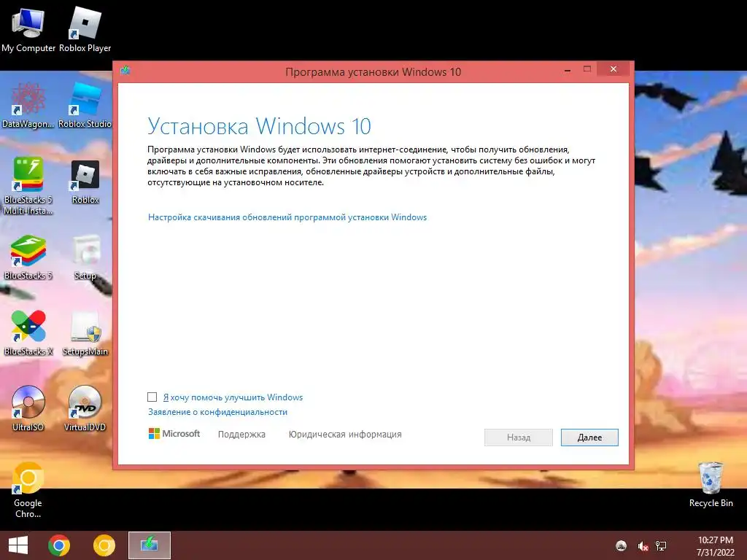Close the Windows 10 setup window
This screenshot has height=560, width=747.
tap(613, 69)
